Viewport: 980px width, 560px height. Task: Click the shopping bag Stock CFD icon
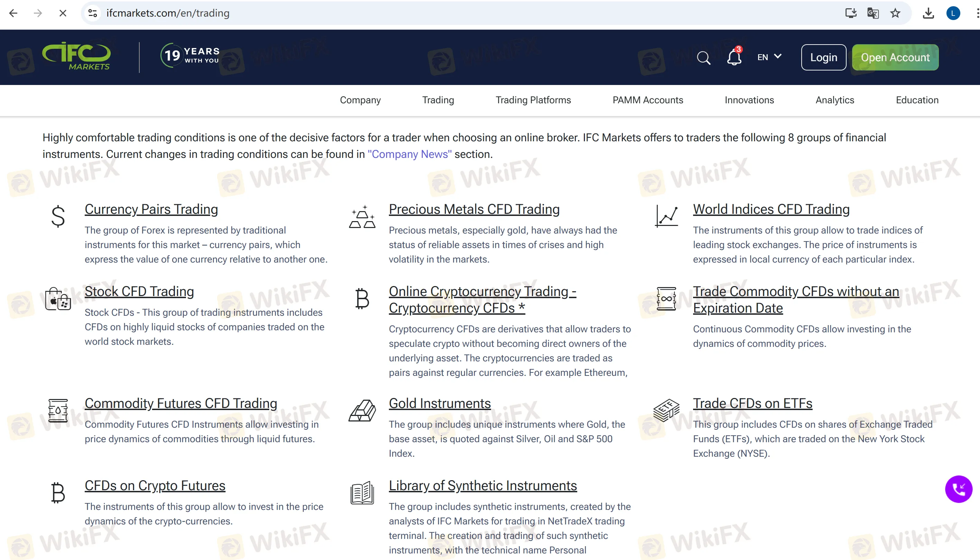click(58, 298)
